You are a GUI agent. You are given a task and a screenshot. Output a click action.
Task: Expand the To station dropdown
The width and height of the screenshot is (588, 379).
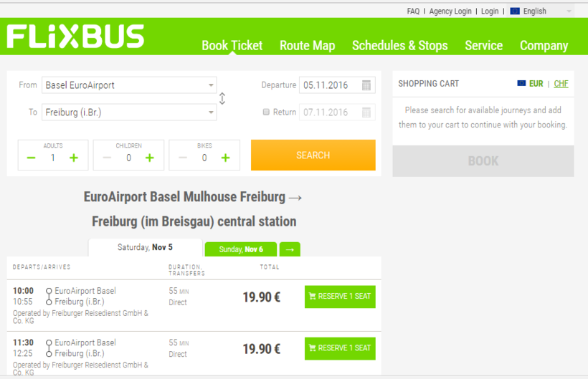tap(211, 112)
